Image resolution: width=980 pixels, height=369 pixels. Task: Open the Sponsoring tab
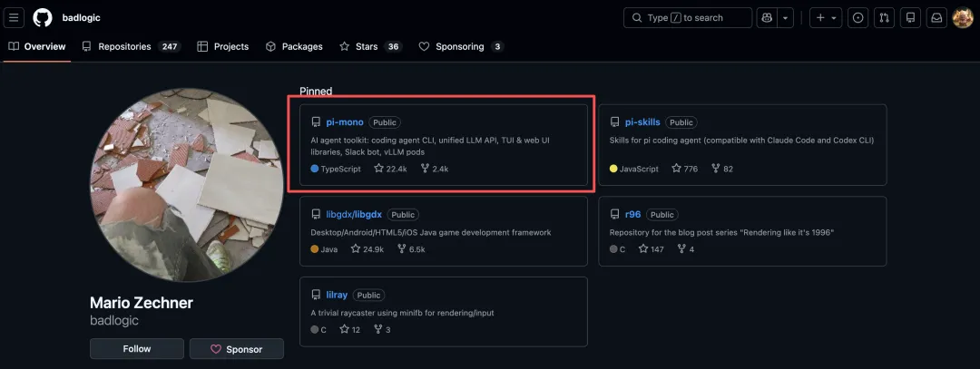[459, 46]
